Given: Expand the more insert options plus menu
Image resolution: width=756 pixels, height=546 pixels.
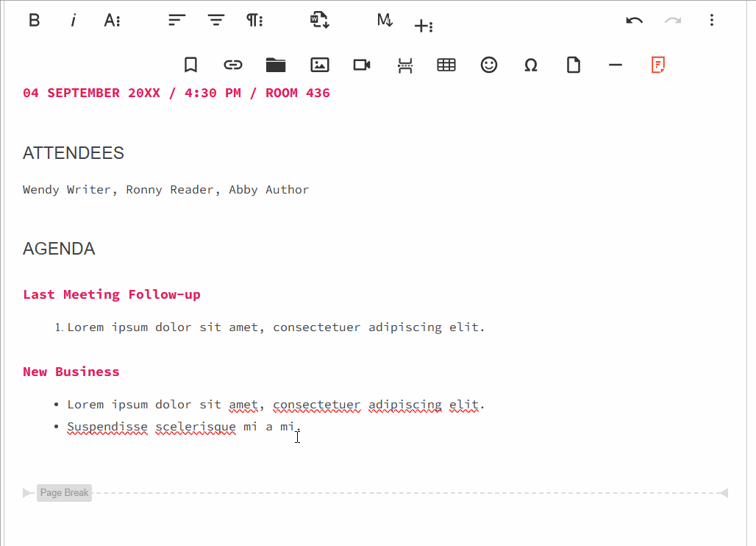Looking at the screenshot, I should click(423, 26).
